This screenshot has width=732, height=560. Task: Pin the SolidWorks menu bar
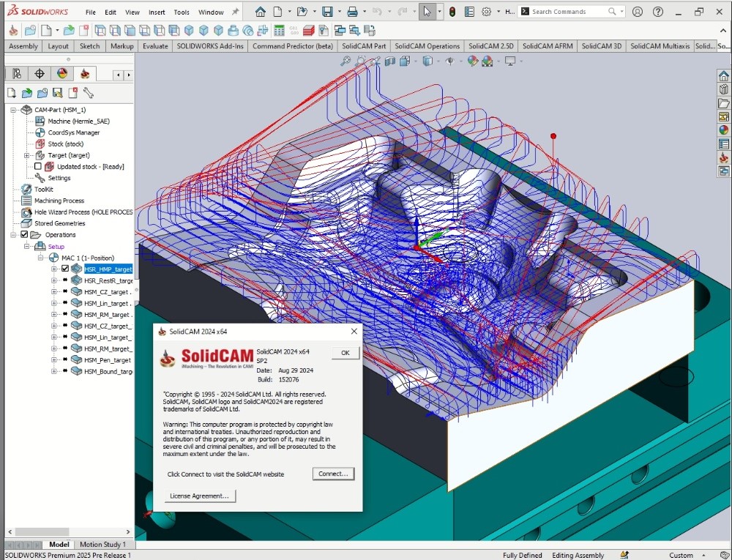pyautogui.click(x=235, y=12)
